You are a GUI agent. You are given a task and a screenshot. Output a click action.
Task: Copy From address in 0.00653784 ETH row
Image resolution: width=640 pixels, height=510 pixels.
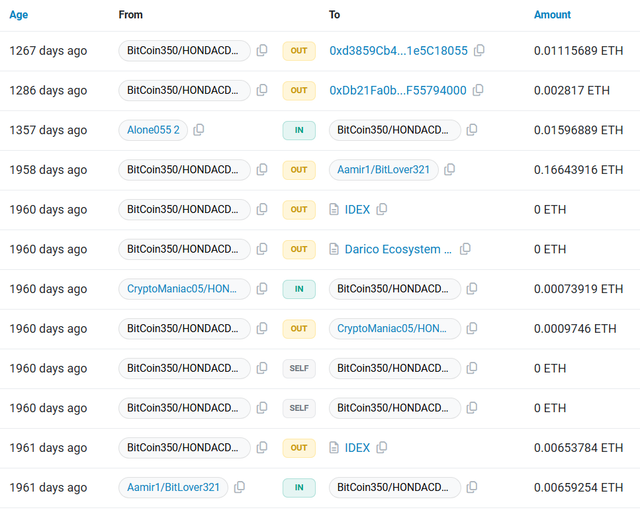point(262,448)
